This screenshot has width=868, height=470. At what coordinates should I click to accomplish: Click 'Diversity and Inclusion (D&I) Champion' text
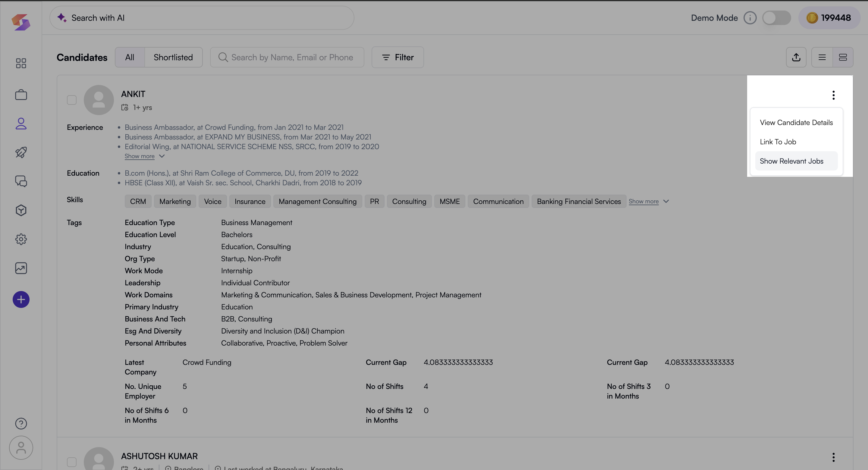pyautogui.click(x=282, y=331)
